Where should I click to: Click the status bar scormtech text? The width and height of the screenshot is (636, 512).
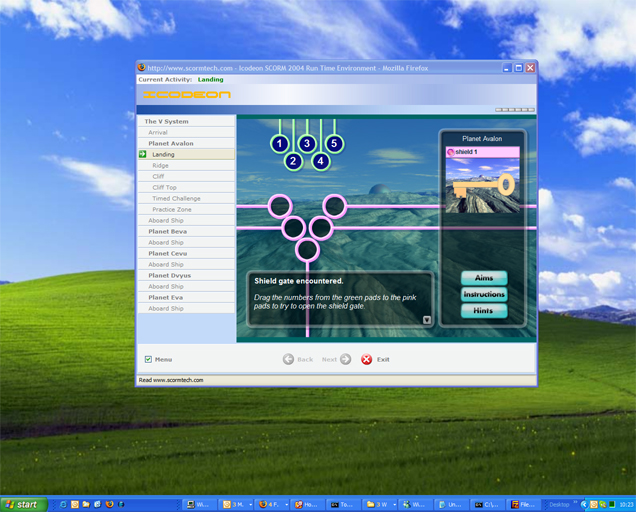[171, 380]
